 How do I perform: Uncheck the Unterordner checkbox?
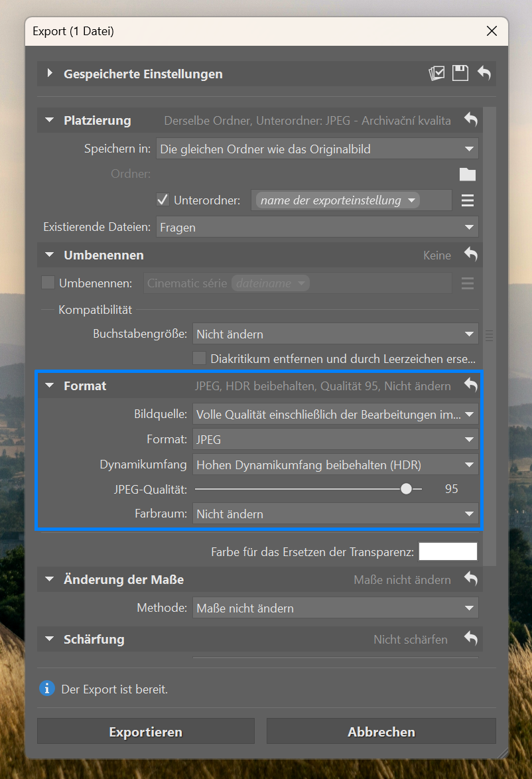(163, 200)
